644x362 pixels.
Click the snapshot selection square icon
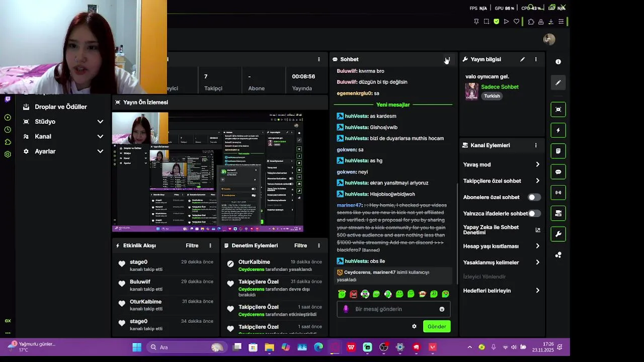click(487, 22)
